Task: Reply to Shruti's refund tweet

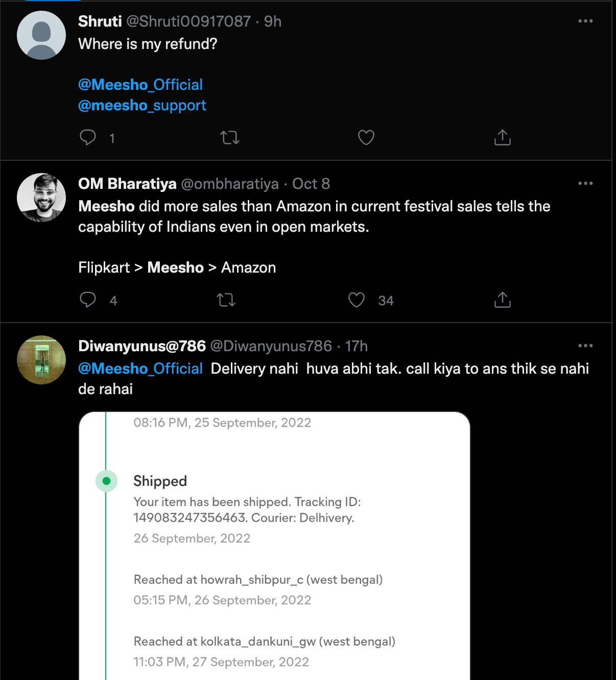Action: (88, 137)
